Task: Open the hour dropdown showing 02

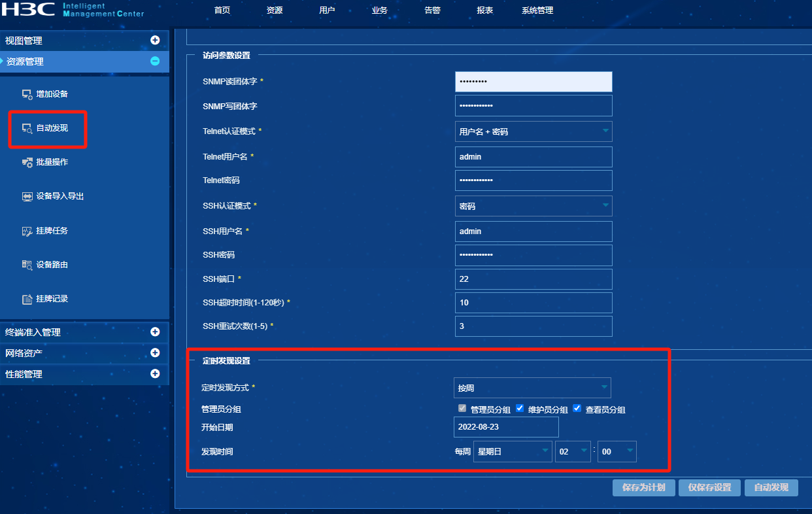Action: [573, 451]
